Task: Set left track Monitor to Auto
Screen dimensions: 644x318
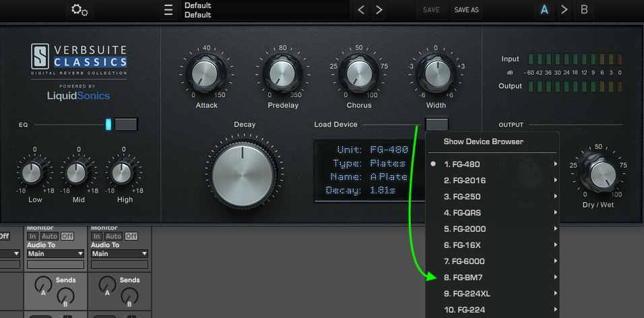Action: [49, 236]
